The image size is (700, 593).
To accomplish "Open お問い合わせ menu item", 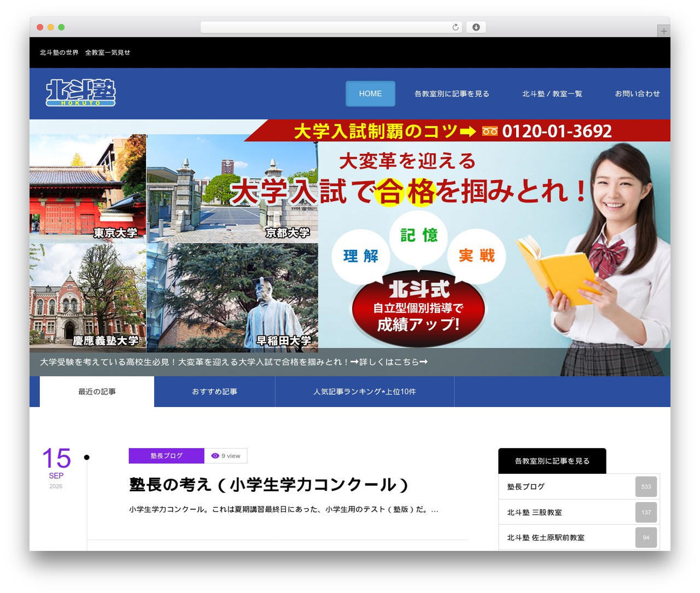I will (637, 94).
